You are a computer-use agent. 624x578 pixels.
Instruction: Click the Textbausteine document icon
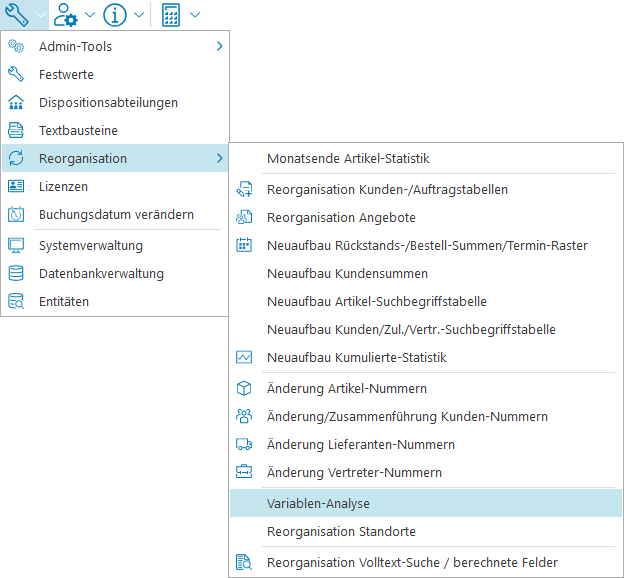tap(16, 130)
